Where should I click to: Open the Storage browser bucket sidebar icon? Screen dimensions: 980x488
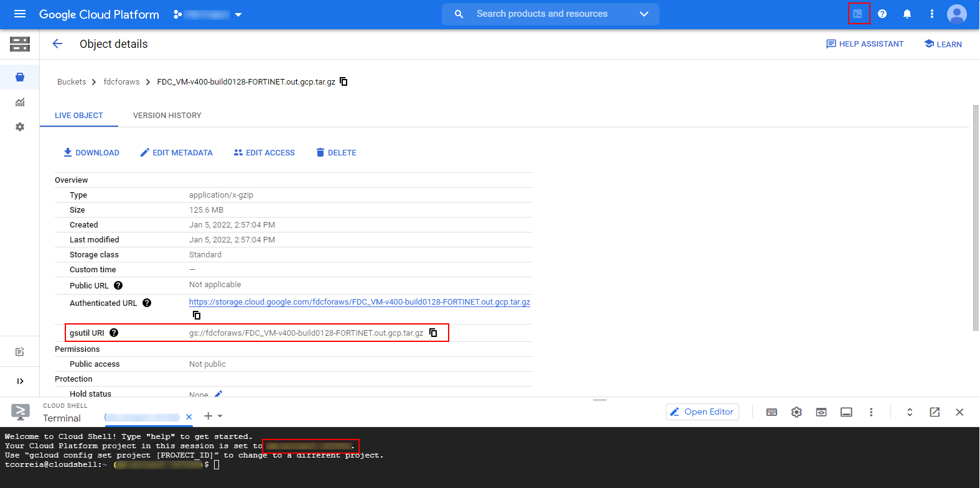20,77
